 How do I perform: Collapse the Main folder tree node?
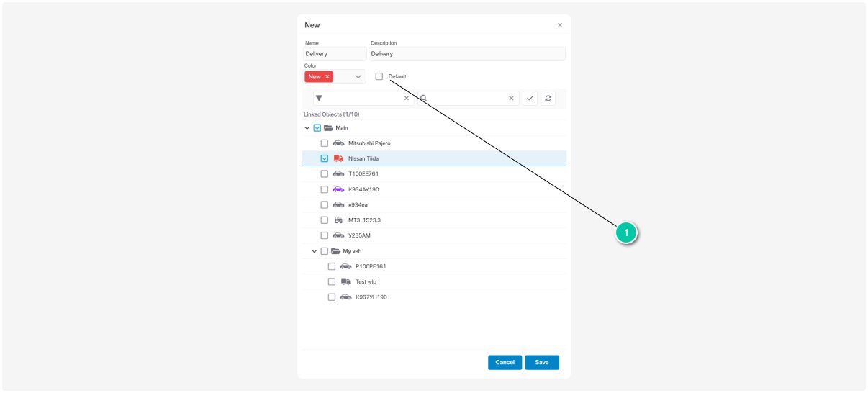(307, 128)
